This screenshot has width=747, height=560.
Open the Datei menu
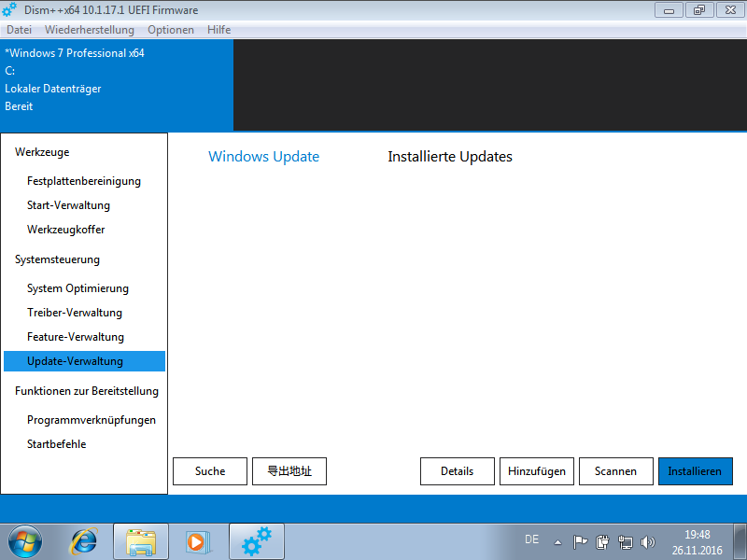pos(19,30)
